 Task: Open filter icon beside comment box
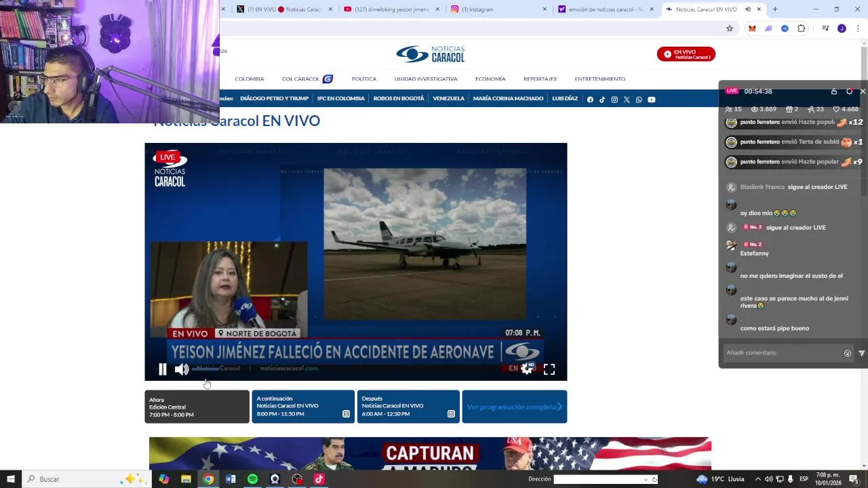pyautogui.click(x=862, y=353)
